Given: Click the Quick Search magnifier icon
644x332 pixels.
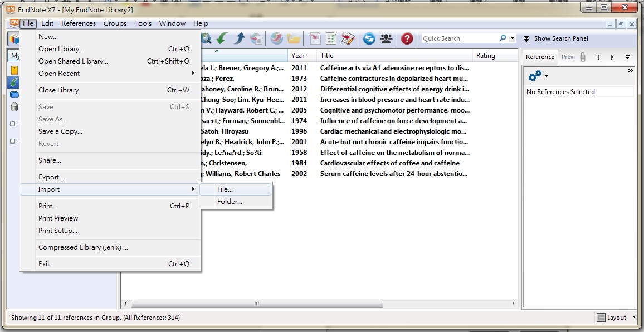Looking at the screenshot, I should click(502, 38).
